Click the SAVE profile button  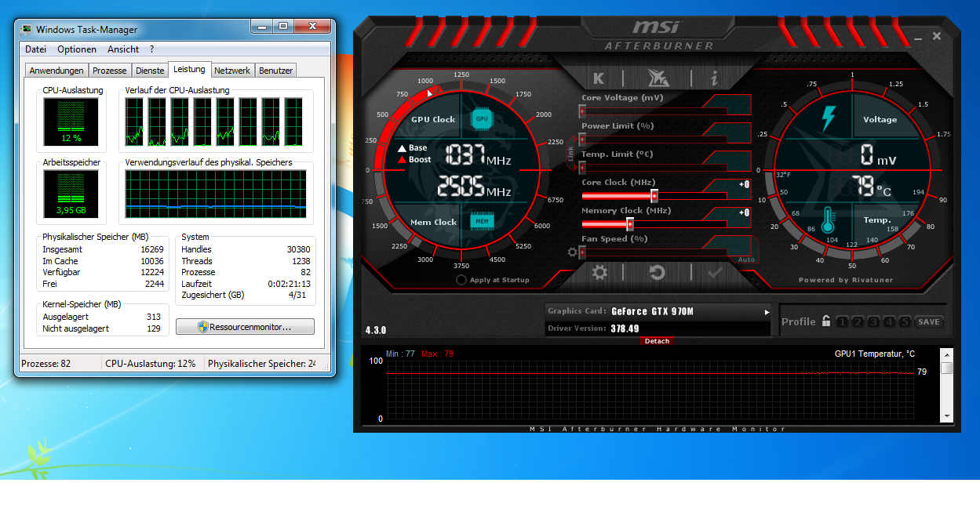point(929,321)
